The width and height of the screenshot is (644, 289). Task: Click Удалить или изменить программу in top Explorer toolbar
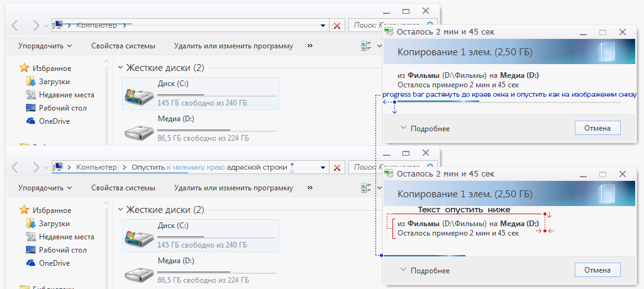click(233, 46)
